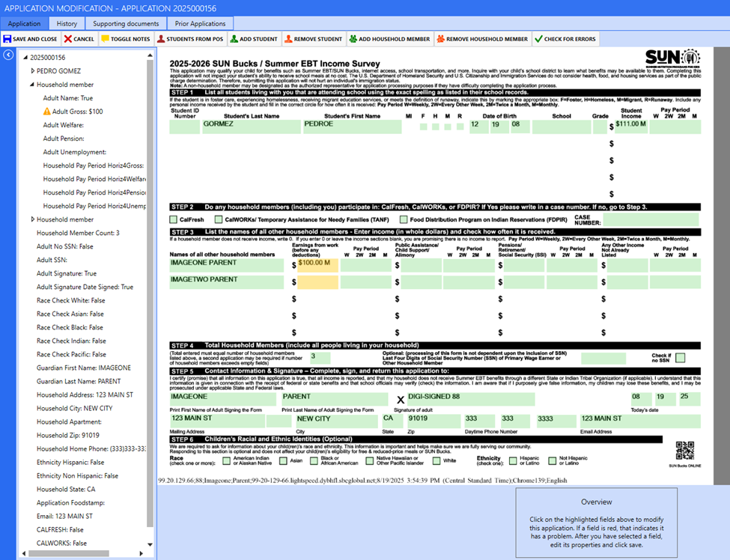This screenshot has height=560, width=730.
Task: Check the Black or African American box
Action: [314, 461]
